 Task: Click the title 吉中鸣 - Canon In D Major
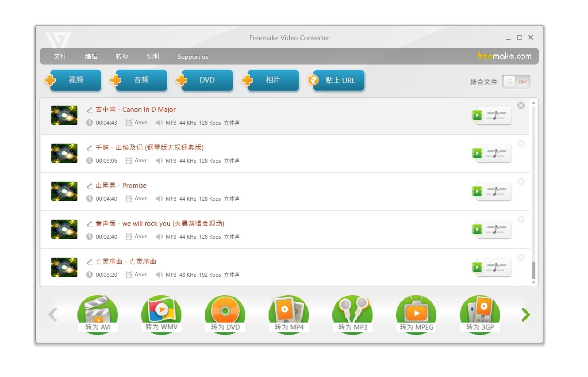click(136, 110)
